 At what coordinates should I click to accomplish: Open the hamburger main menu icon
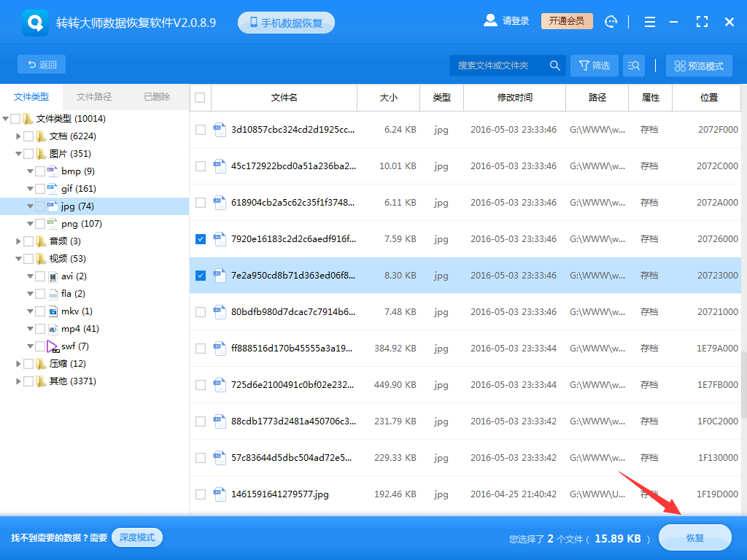649,21
